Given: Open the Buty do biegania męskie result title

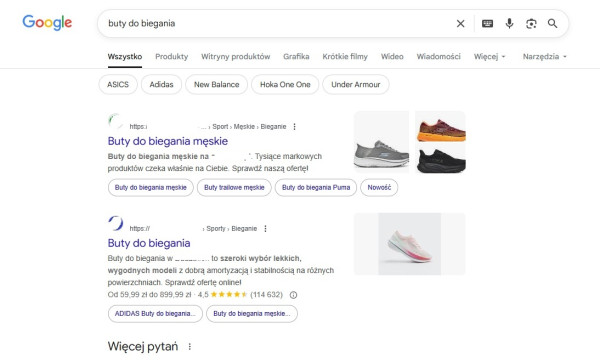Looking at the screenshot, I should point(168,141).
